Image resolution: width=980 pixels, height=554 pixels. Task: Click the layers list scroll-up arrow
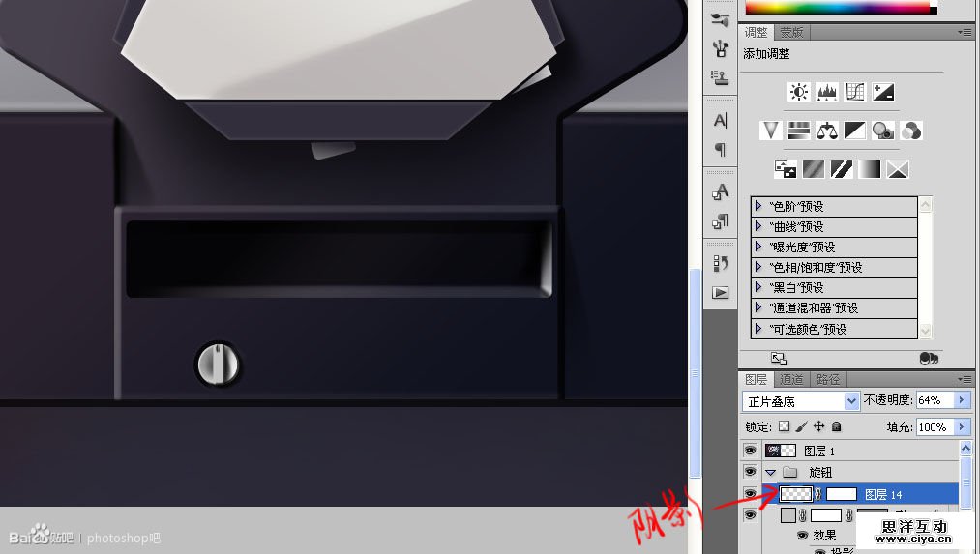coord(965,448)
